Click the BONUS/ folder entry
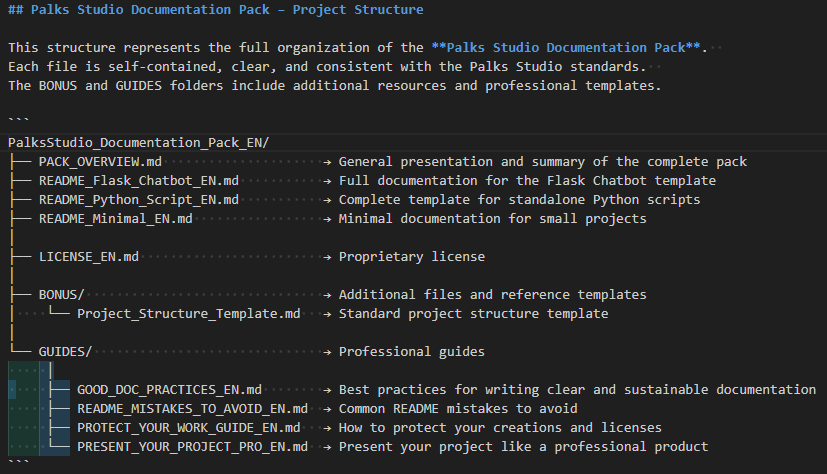The height and width of the screenshot is (474, 827). coord(61,295)
